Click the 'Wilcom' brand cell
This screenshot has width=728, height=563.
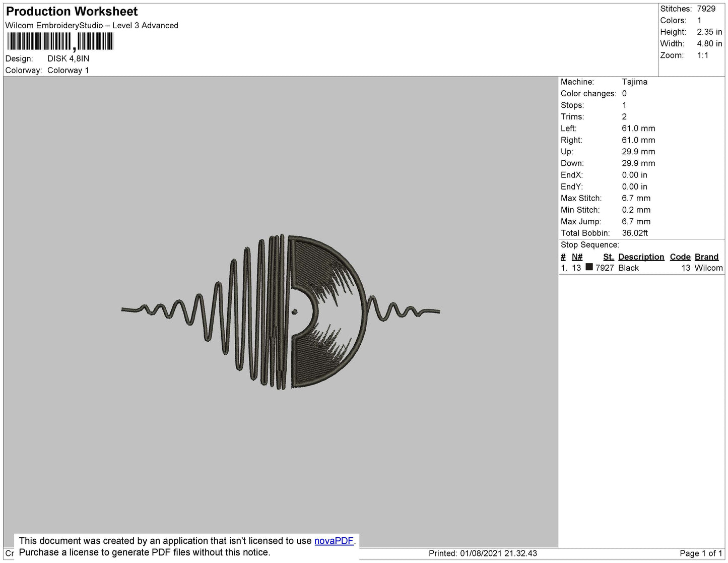[709, 268]
